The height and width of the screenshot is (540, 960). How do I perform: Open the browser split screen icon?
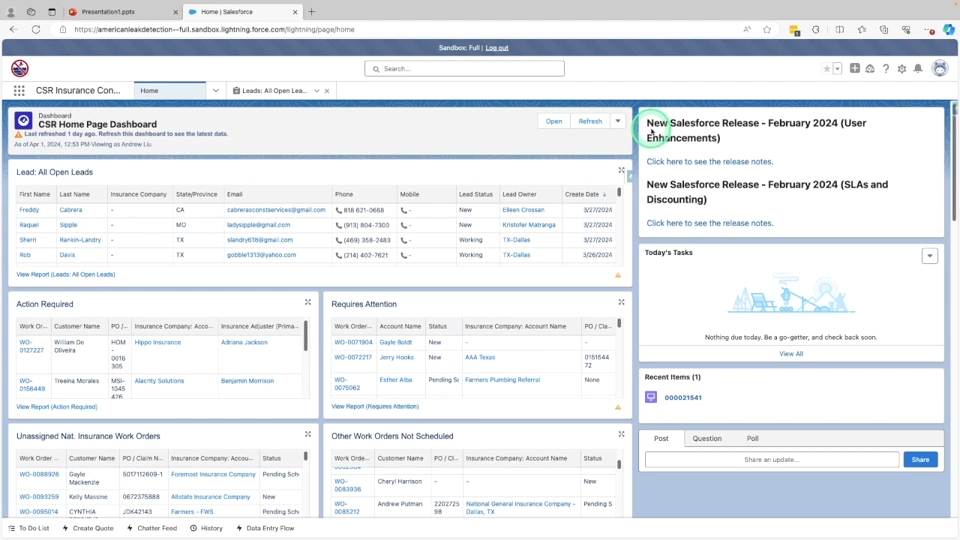(839, 29)
